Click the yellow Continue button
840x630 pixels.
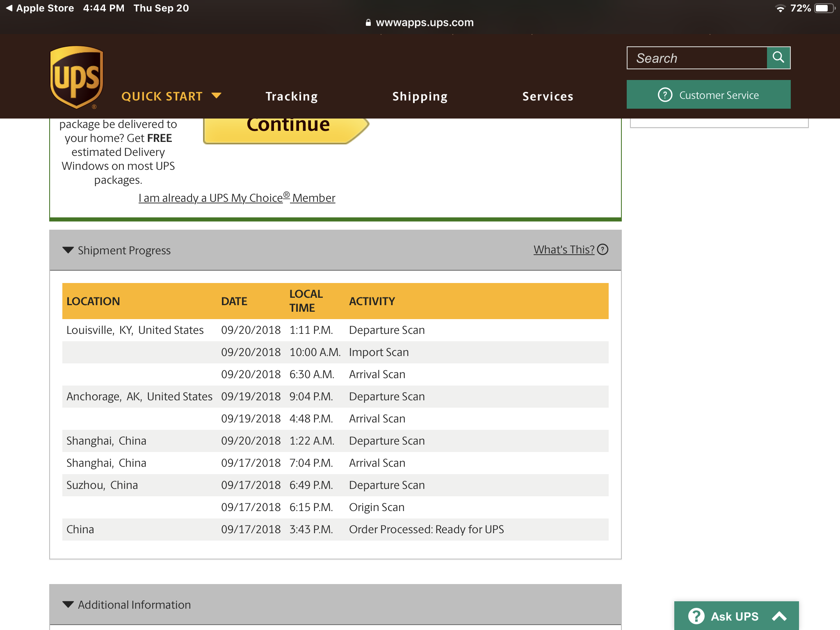pyautogui.click(x=286, y=130)
